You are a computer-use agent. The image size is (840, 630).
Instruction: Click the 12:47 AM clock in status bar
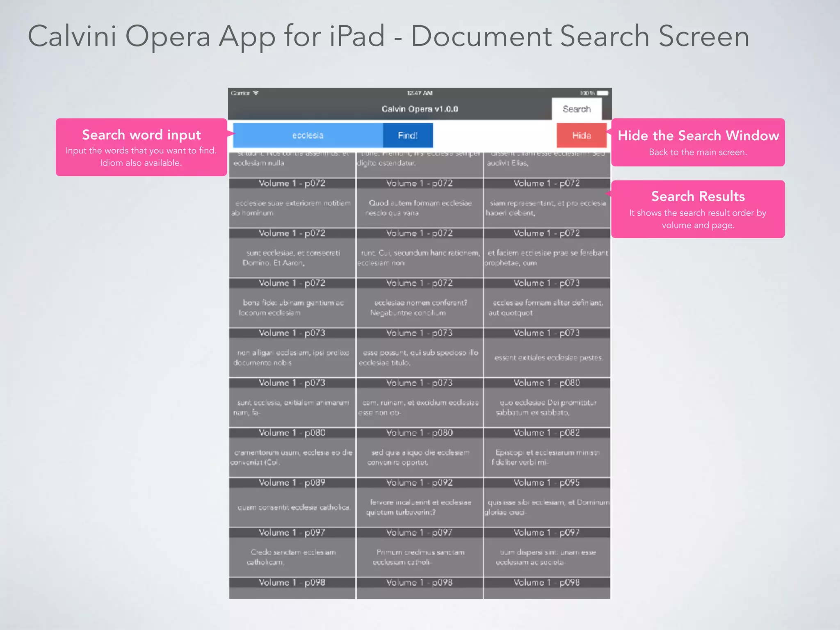[420, 93]
